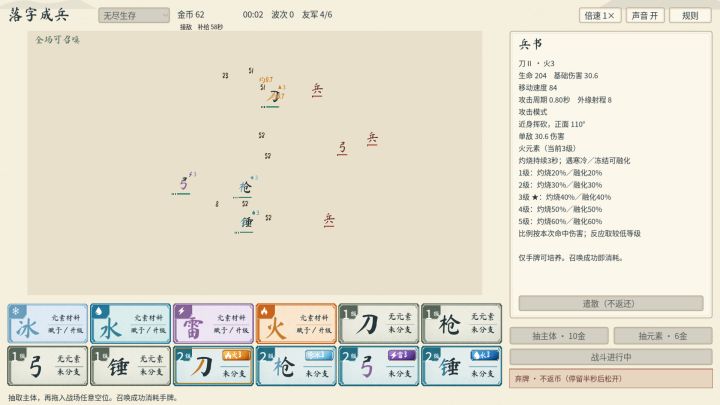Pick the level 2 枪 card with ice element

coord(296,366)
